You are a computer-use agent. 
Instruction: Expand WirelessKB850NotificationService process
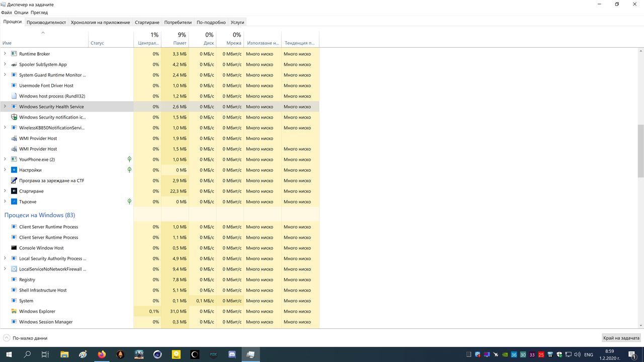tap(5, 128)
